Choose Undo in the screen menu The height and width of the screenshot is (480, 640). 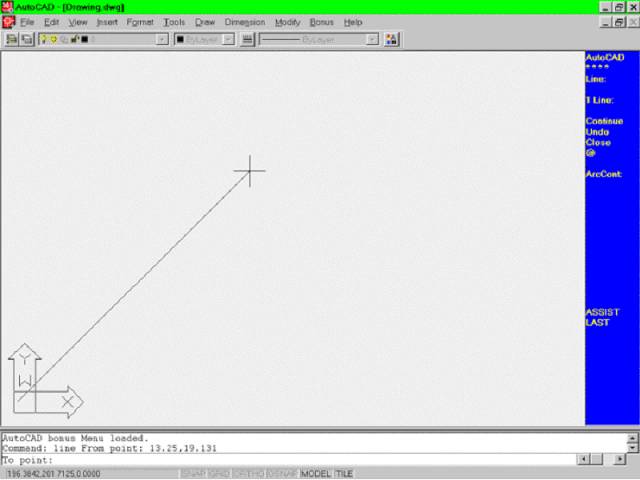pyautogui.click(x=597, y=132)
